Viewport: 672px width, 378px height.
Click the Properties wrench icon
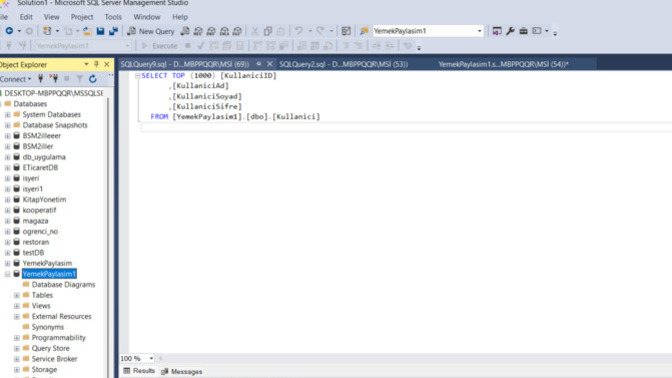click(x=510, y=31)
